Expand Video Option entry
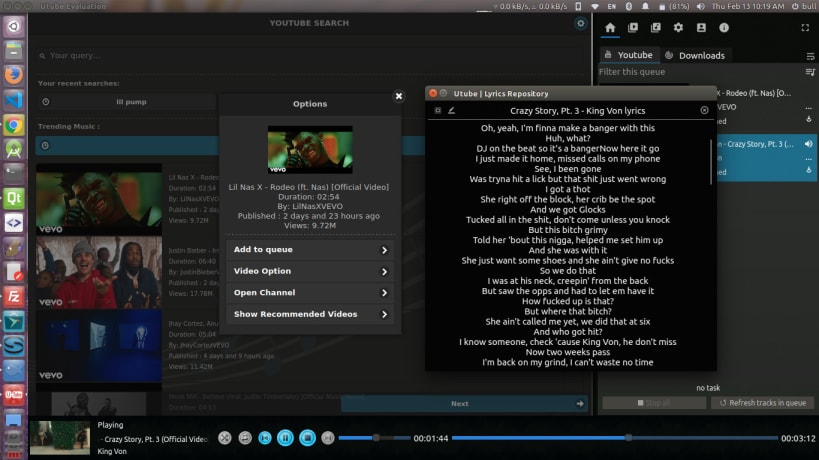Image resolution: width=819 pixels, height=460 pixels. coord(310,272)
